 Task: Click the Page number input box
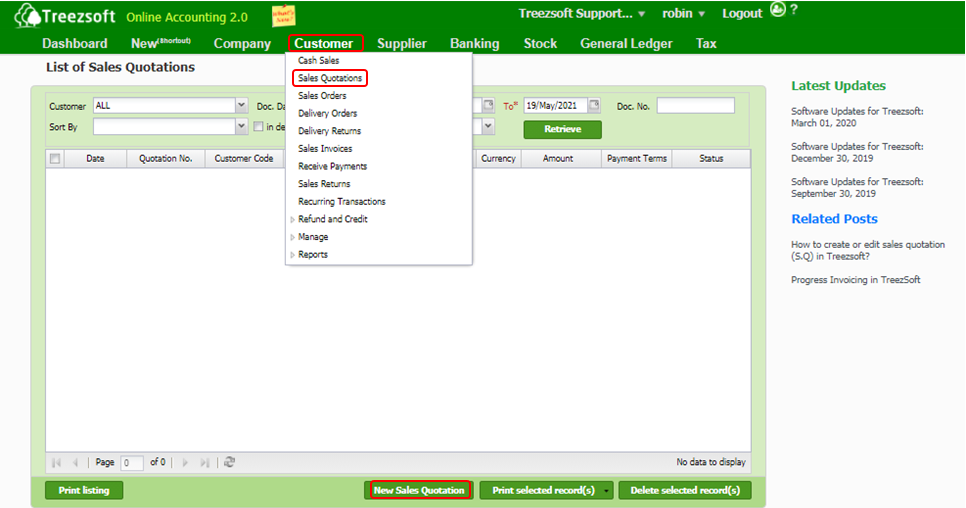tap(132, 462)
